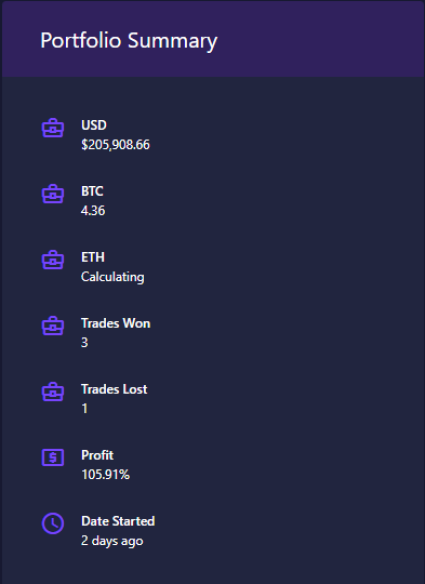This screenshot has height=584, width=425.
Task: Select the BTC label
Action: pyautogui.click(x=92, y=191)
